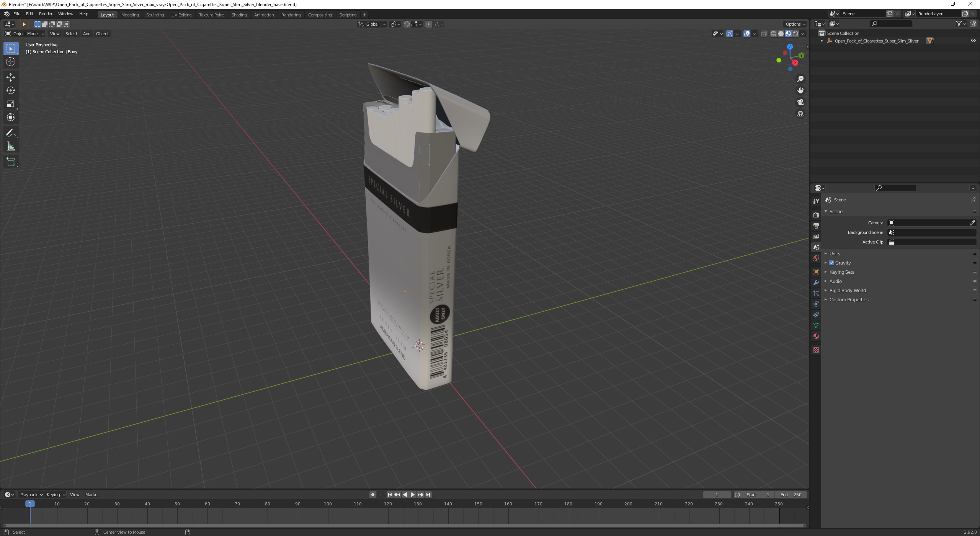The height and width of the screenshot is (536, 980).
Task: Click the Camera eyedropper icon
Action: [x=972, y=223]
